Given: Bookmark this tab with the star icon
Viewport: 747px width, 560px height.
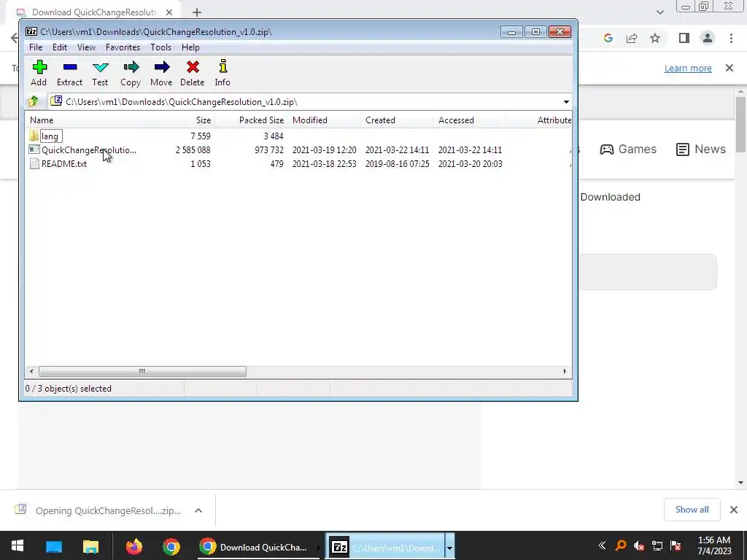Looking at the screenshot, I should coord(656,38).
